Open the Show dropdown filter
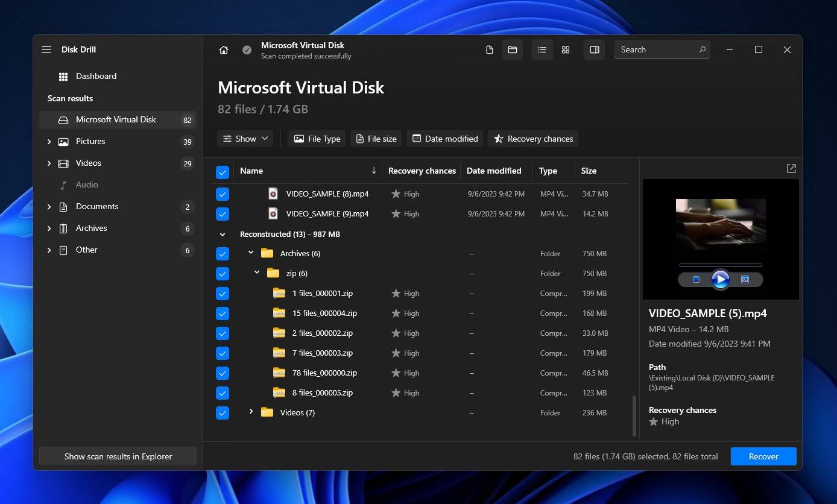The width and height of the screenshot is (837, 504). click(245, 139)
